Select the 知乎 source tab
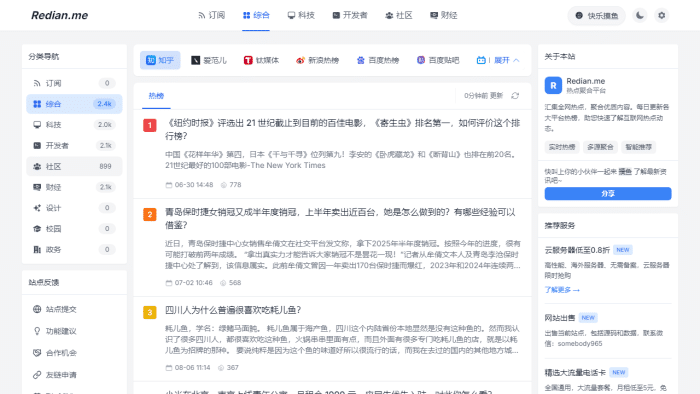 click(160, 60)
